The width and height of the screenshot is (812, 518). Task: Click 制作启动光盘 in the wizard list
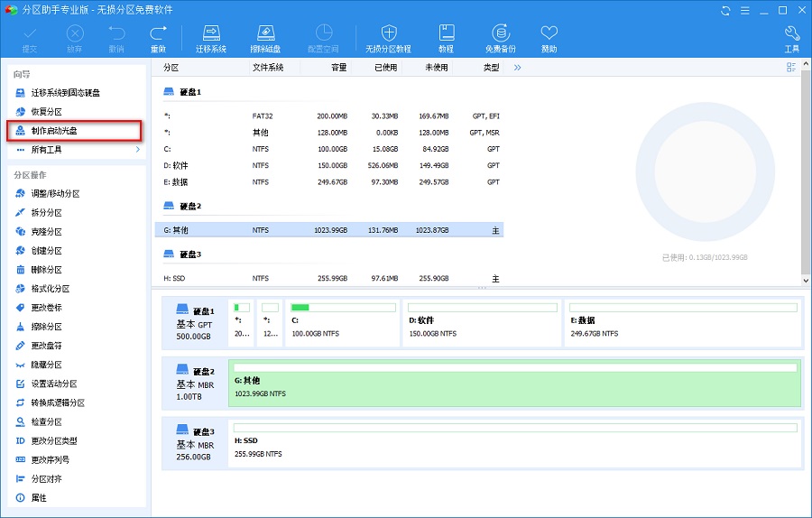[54, 131]
